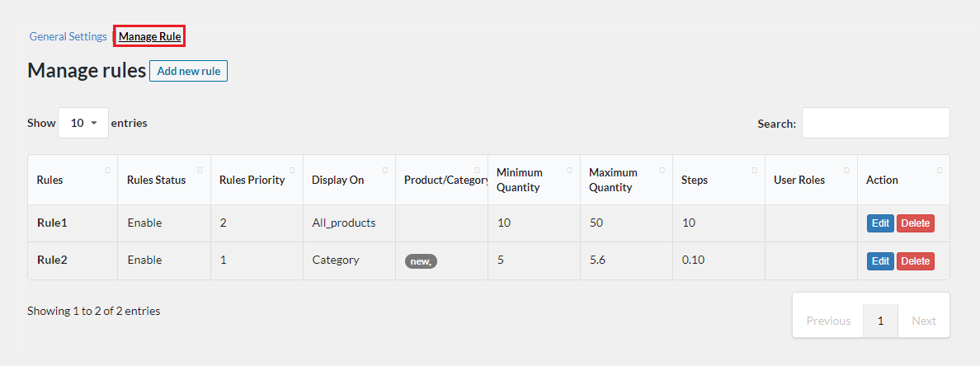Delete Rule1
980x366 pixels.
[x=916, y=223]
